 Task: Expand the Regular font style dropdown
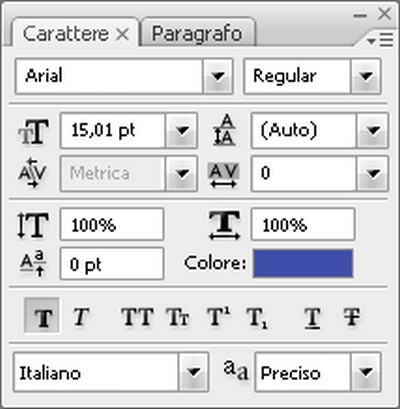pos(366,76)
